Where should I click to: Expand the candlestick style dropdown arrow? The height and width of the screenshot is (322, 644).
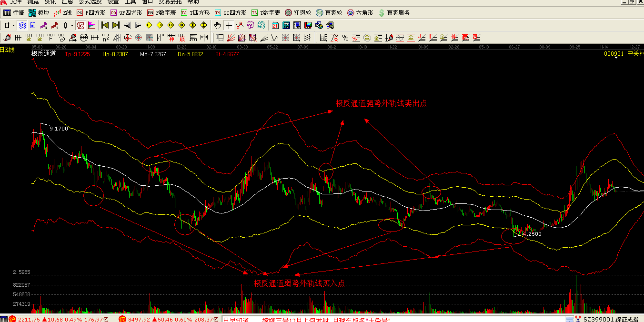(x=72, y=25)
